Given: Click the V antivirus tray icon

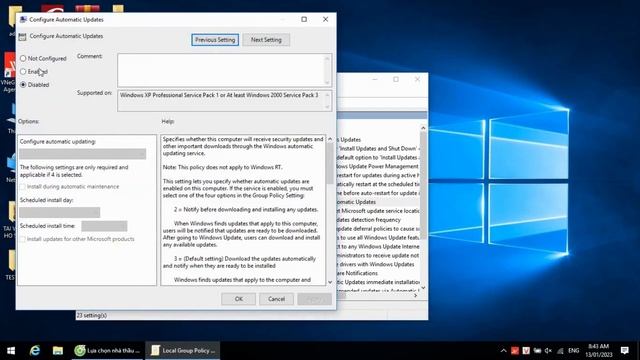Looking at the screenshot, I should point(526,351).
